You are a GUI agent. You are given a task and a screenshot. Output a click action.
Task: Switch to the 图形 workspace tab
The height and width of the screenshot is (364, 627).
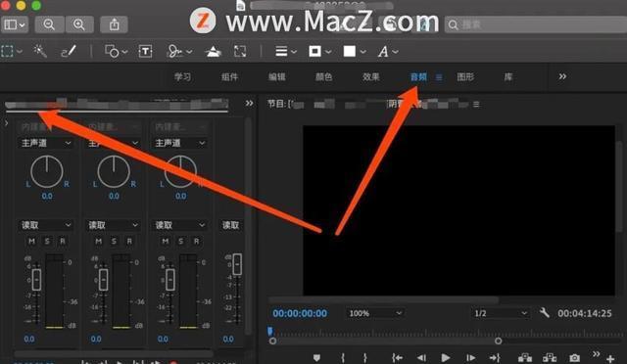click(465, 76)
